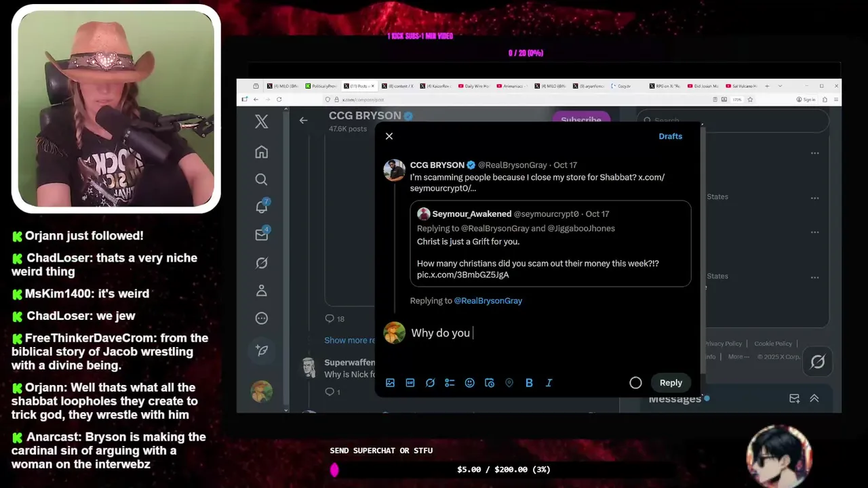Screen dimensions: 868x488
Task: Switch to the Animaniacs browser tab
Action: tap(512, 86)
